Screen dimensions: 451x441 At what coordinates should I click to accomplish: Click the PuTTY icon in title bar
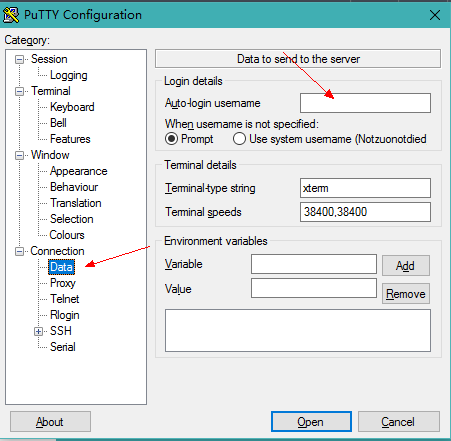pyautogui.click(x=11, y=15)
